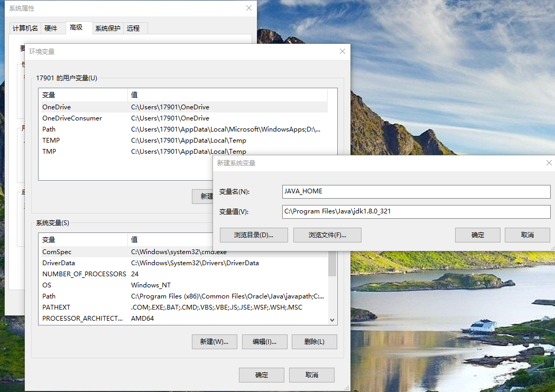Open the 硬件 tab
Image resolution: width=555 pixels, height=392 pixels.
pos(51,29)
